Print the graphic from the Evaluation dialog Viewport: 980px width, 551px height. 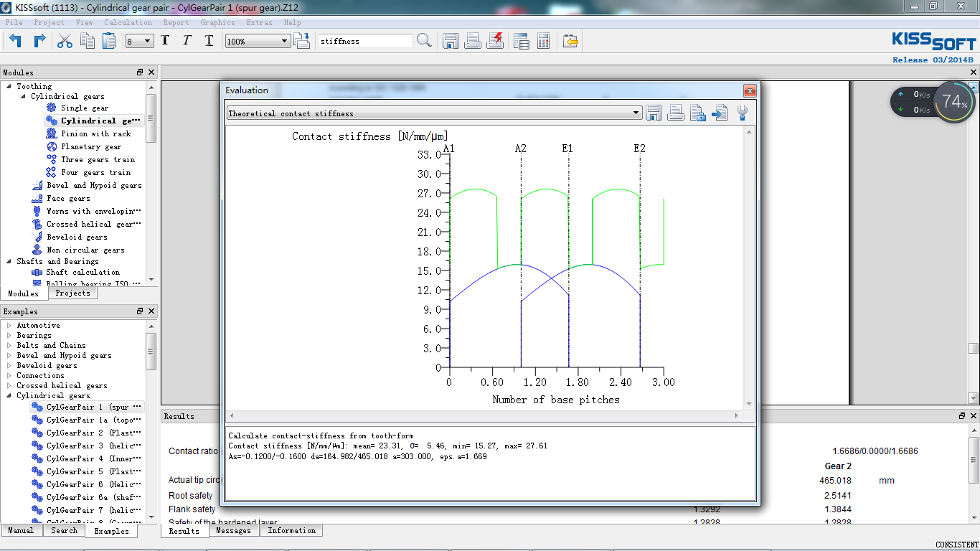pyautogui.click(x=675, y=113)
